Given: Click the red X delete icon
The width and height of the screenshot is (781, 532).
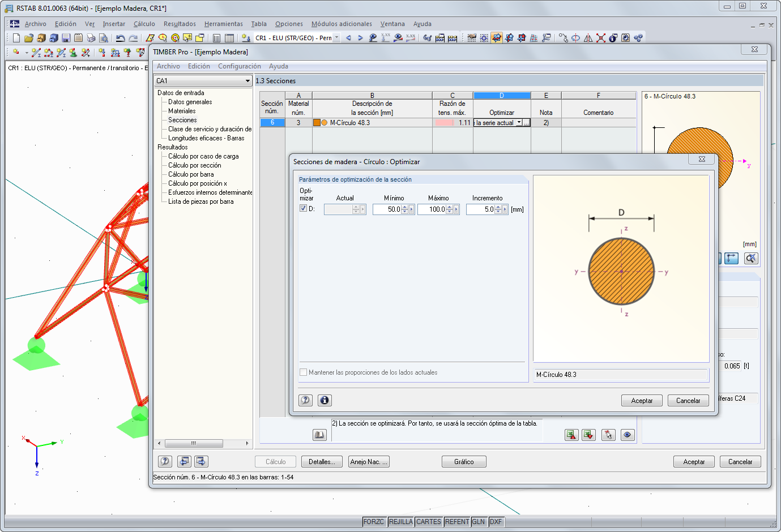Looking at the screenshot, I should [x=600, y=38].
